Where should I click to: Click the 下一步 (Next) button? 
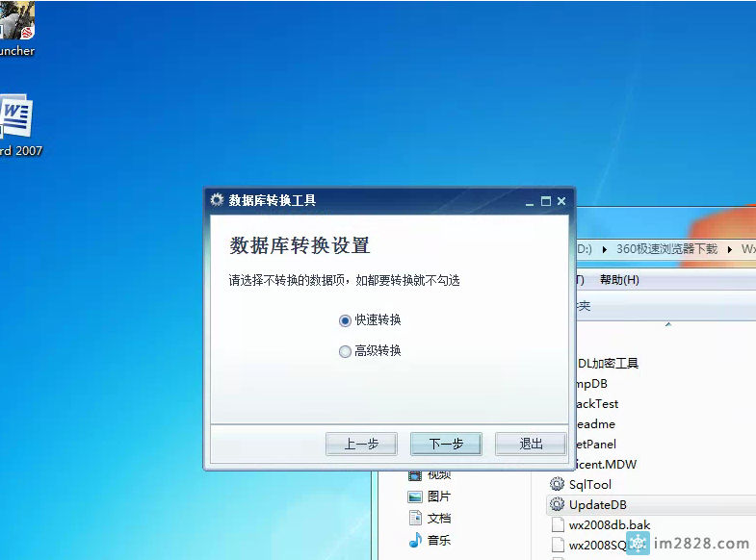coord(446,444)
